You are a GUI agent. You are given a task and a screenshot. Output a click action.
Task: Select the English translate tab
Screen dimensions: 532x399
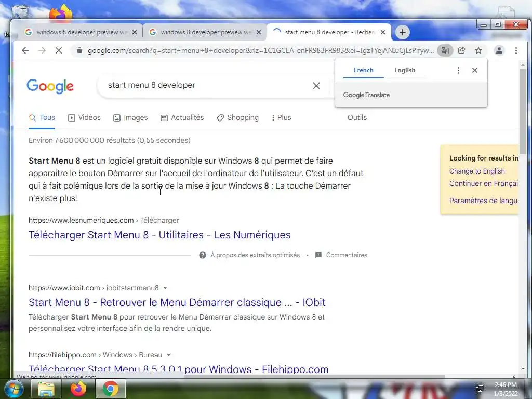coord(405,70)
